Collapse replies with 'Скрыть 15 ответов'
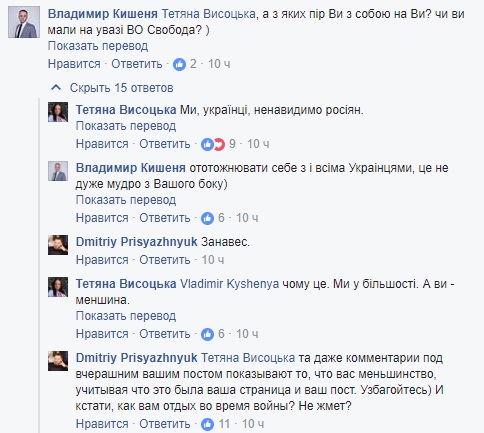The image size is (484, 433). click(x=121, y=88)
